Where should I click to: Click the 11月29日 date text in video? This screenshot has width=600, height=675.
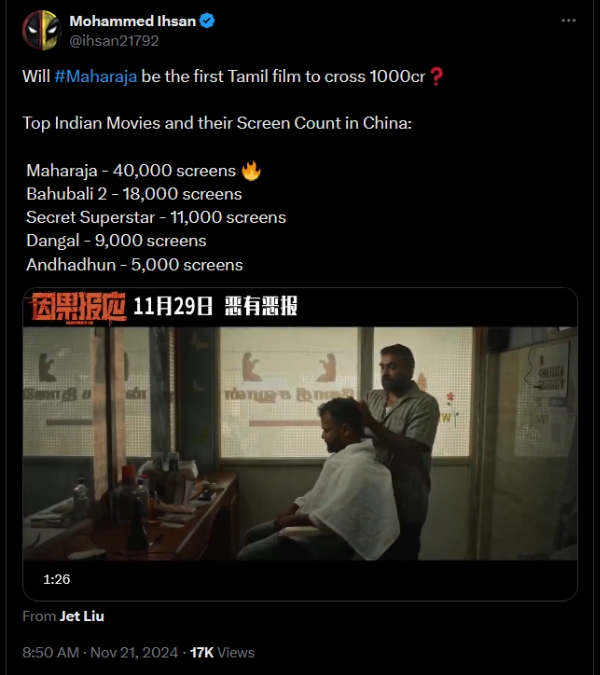[173, 307]
